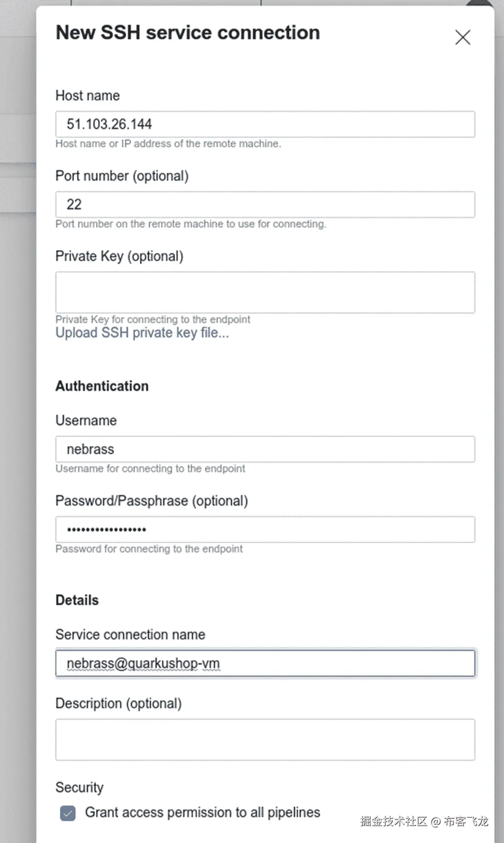The image size is (504, 843).
Task: Click the empty Description text box
Action: [x=265, y=740]
